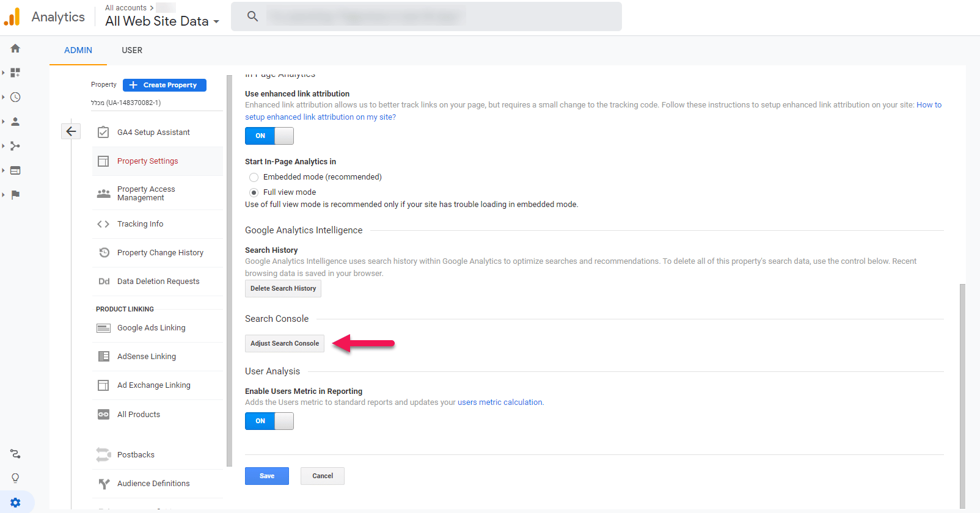Image resolution: width=980 pixels, height=513 pixels.
Task: Open Discover lightbulb icon
Action: [15, 478]
